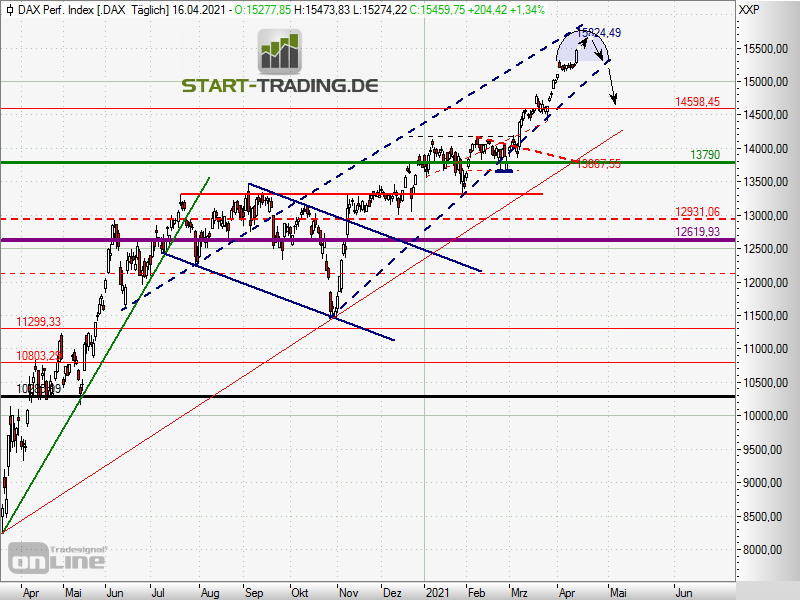
Task: Click the red 14598,45 level label
Action: coord(697,102)
